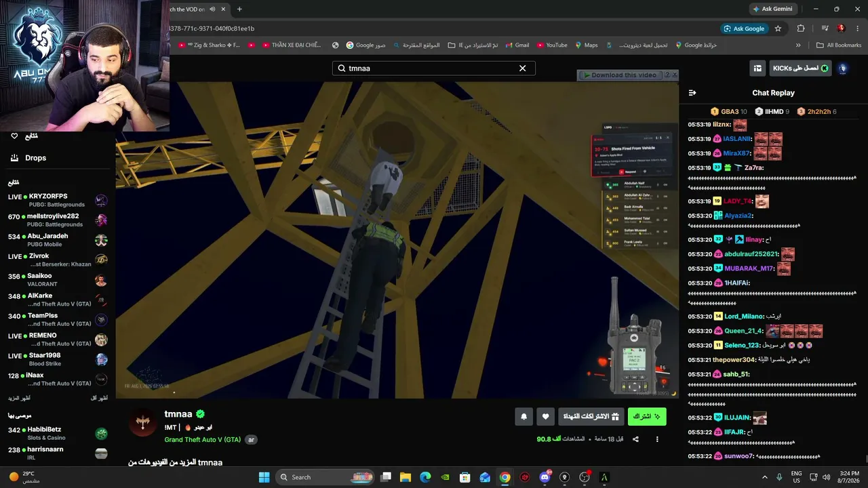Open REMENO live channel
The image size is (868, 488).
point(58,340)
